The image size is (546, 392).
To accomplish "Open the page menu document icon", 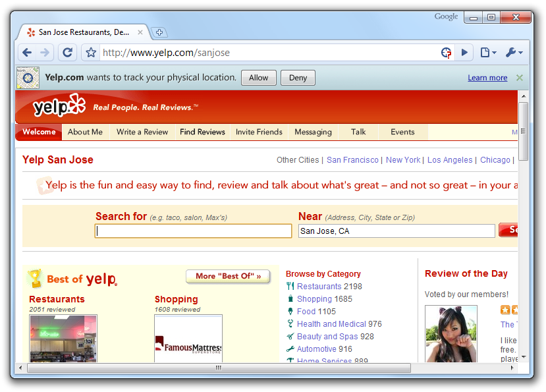I will (488, 53).
